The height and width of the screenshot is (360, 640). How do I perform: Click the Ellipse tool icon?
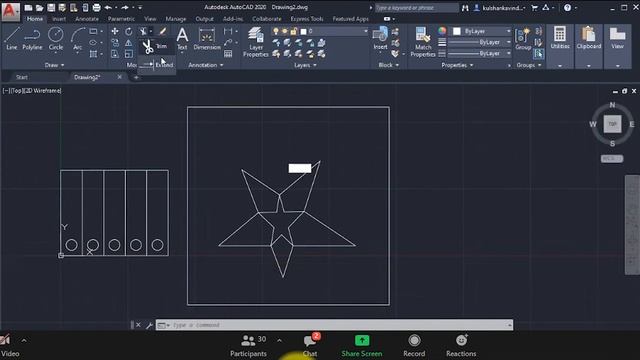[93, 42]
